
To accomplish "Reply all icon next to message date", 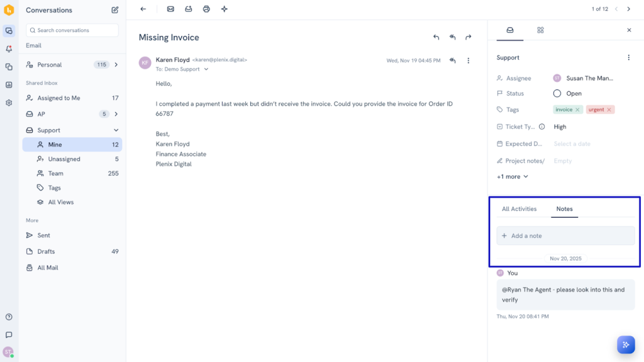I will pyautogui.click(x=452, y=60).
